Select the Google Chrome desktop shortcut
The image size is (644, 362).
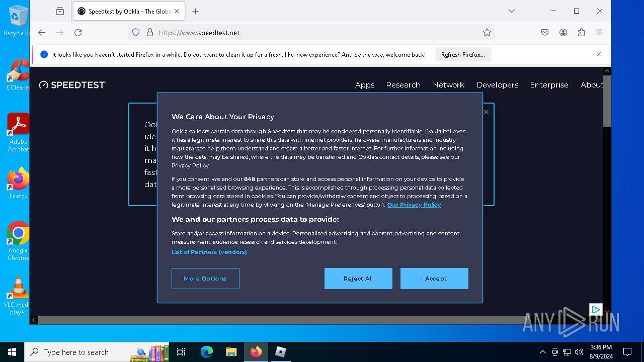pyautogui.click(x=18, y=241)
